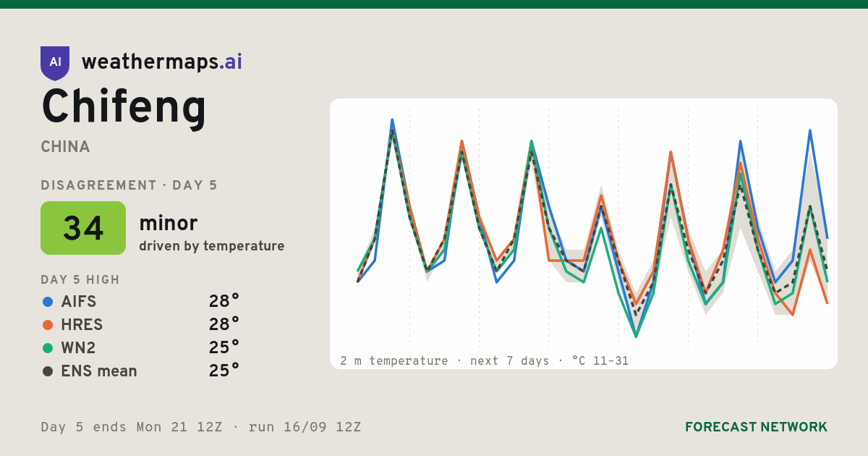This screenshot has width=868, height=456.
Task: Click the driven by temperature text
Action: (212, 246)
